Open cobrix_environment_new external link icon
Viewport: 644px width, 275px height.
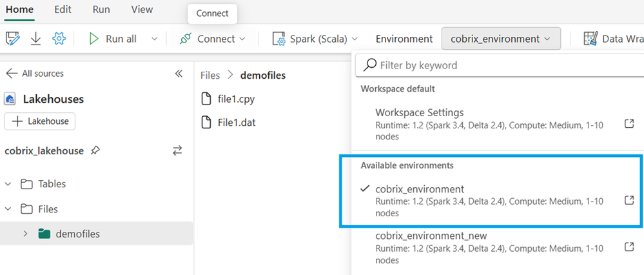[629, 247]
